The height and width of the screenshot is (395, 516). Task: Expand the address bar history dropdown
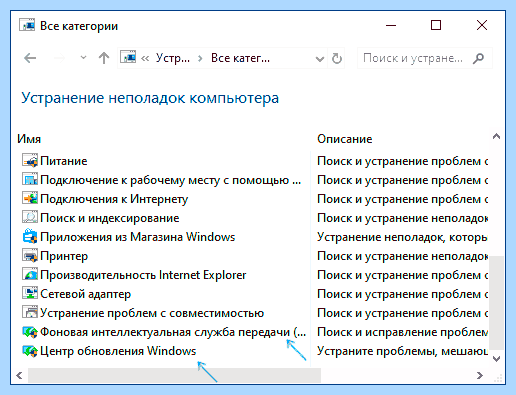pos(320,59)
